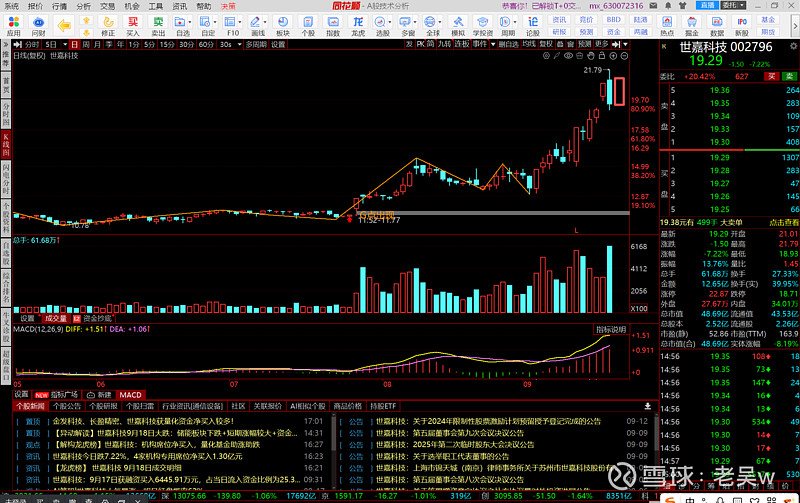The width and height of the screenshot is (800, 503).
Task: Click the red 买 button beside 委比
Action: point(771,76)
